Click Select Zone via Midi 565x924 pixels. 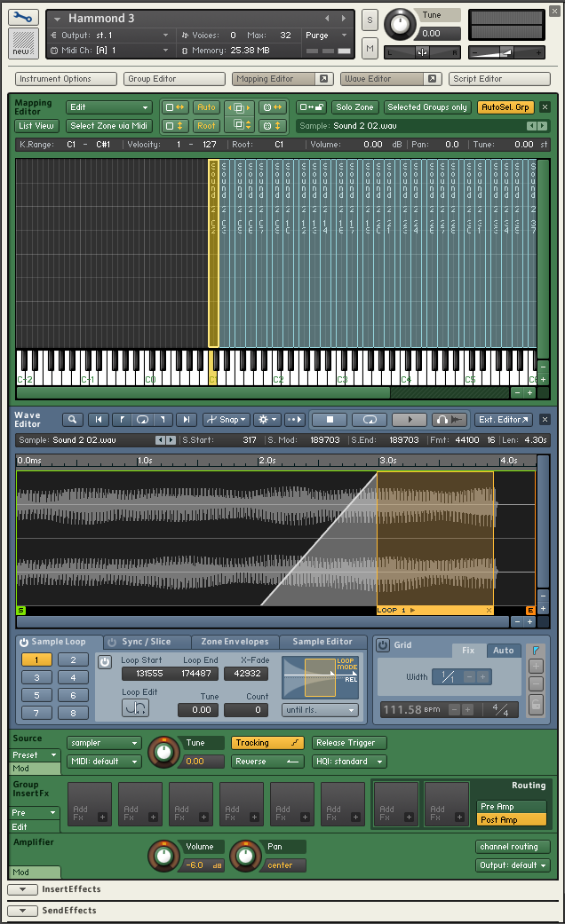pyautogui.click(x=109, y=125)
